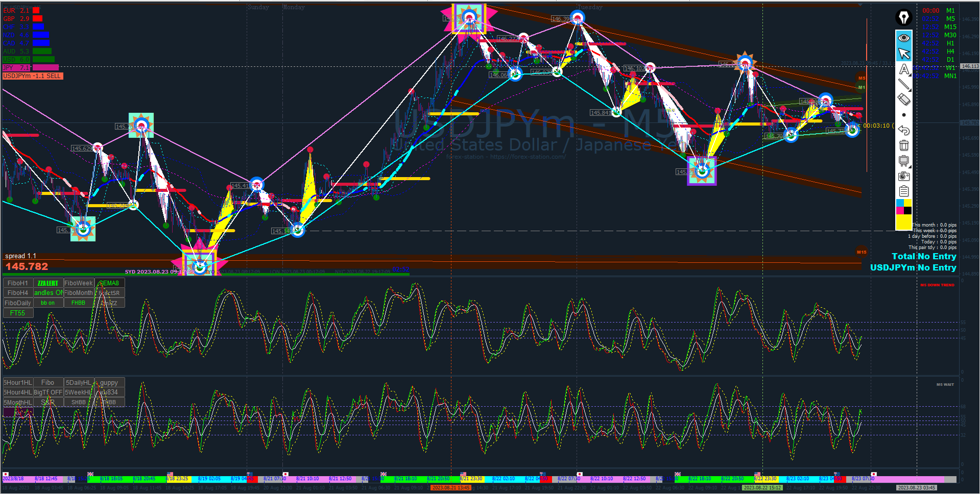Click the SEMA8 button

point(109,283)
